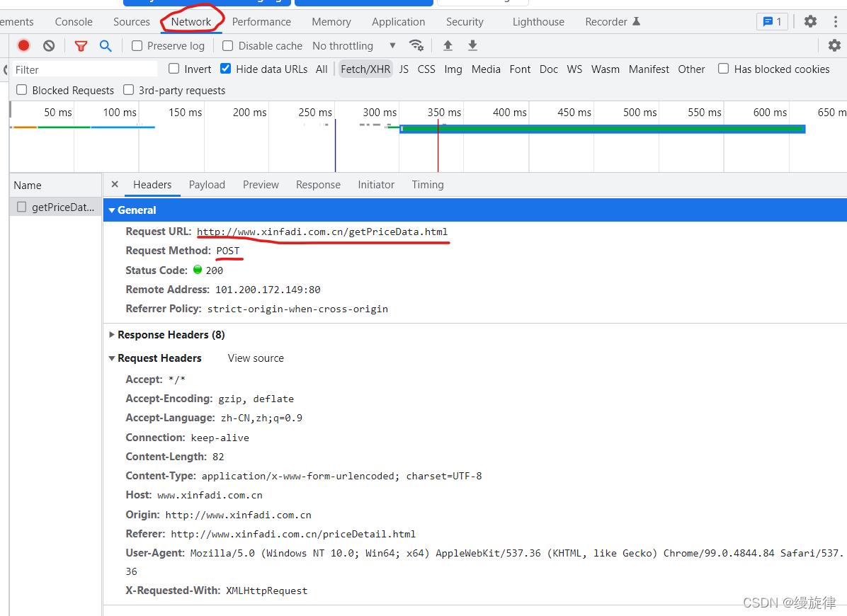The height and width of the screenshot is (616, 847).
Task: Open the Lighthouse tab
Action: [x=538, y=22]
